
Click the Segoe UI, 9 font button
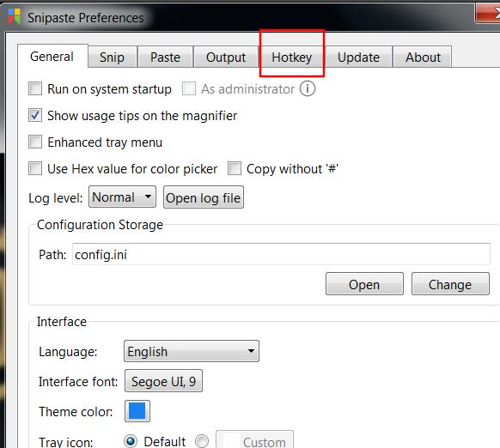point(163,381)
